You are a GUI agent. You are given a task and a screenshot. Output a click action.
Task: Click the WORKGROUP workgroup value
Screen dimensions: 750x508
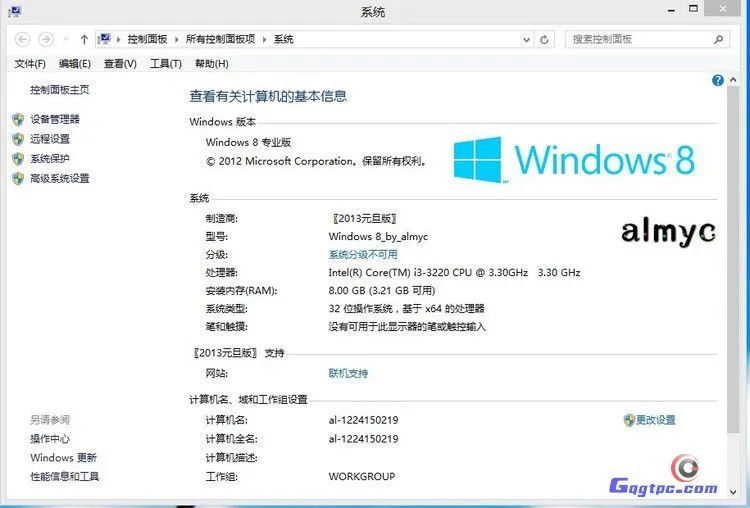(362, 476)
